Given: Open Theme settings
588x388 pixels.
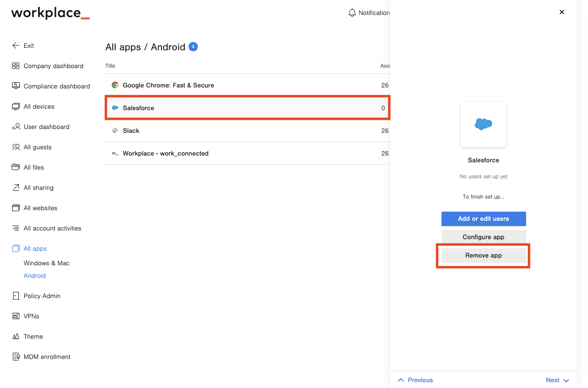Looking at the screenshot, I should [x=33, y=336].
